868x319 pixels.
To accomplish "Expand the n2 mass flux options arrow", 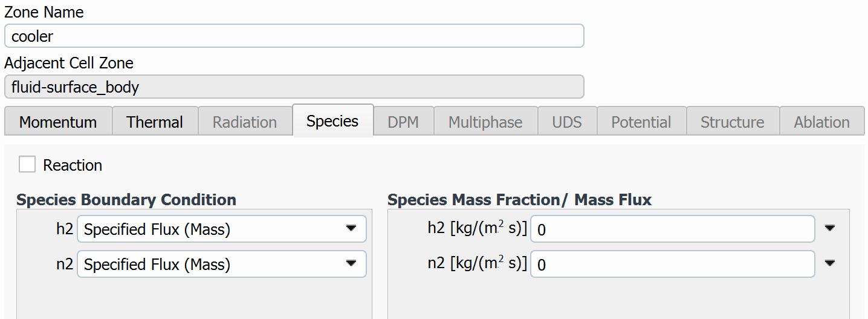I will tap(830, 263).
